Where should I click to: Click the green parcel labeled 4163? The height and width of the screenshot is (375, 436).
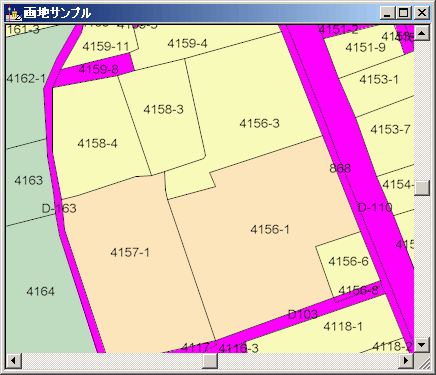point(28,180)
